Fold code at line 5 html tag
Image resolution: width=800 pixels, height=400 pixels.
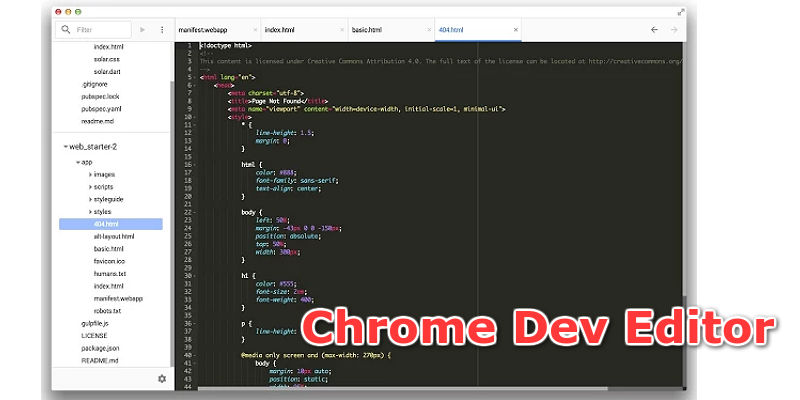pyautogui.click(x=195, y=78)
